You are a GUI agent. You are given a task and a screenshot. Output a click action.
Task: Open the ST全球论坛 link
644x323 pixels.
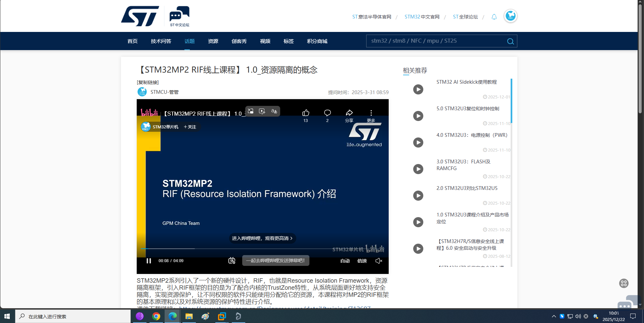[x=465, y=17]
